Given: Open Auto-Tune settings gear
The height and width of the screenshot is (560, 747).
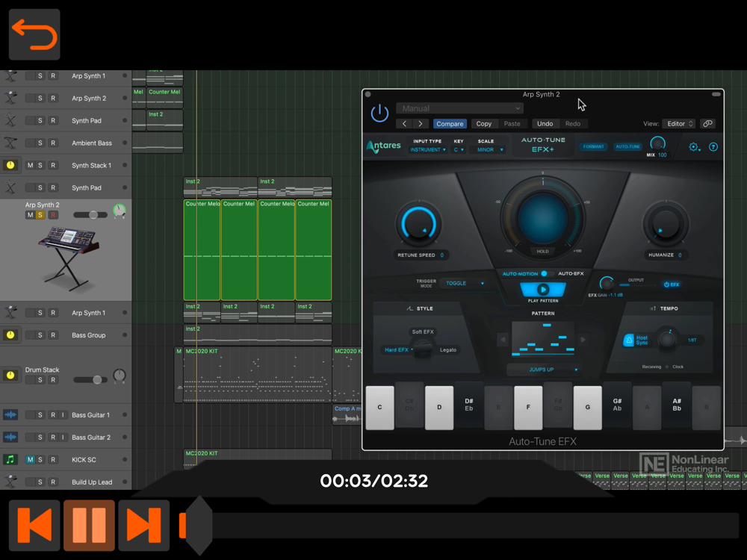Looking at the screenshot, I should [694, 147].
